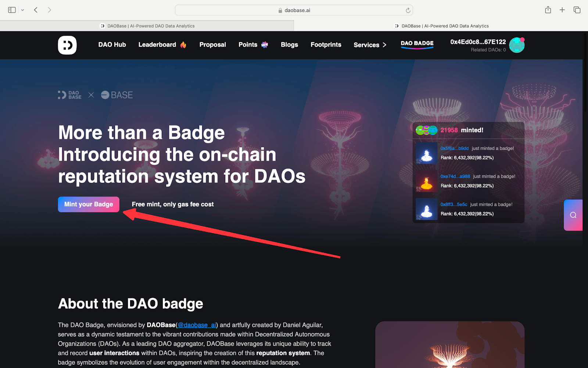
Task: Click the 'More than a Badge' headline
Action: (x=141, y=132)
